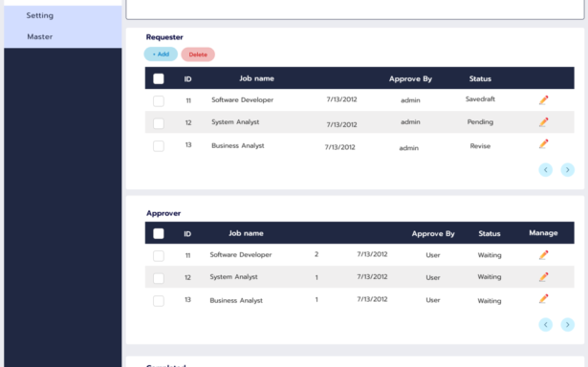Click Business Analyst in Requester table
Screen dimensions: 588x367
coord(238,145)
